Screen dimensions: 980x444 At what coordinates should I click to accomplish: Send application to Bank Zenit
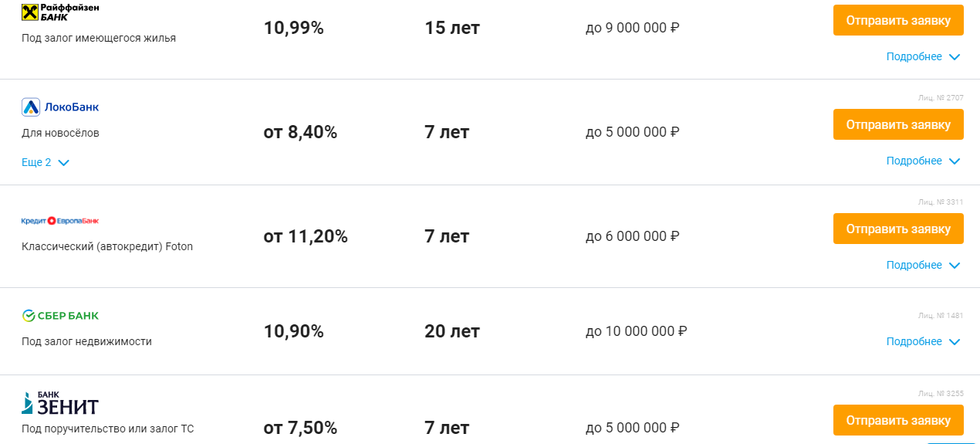tap(898, 420)
